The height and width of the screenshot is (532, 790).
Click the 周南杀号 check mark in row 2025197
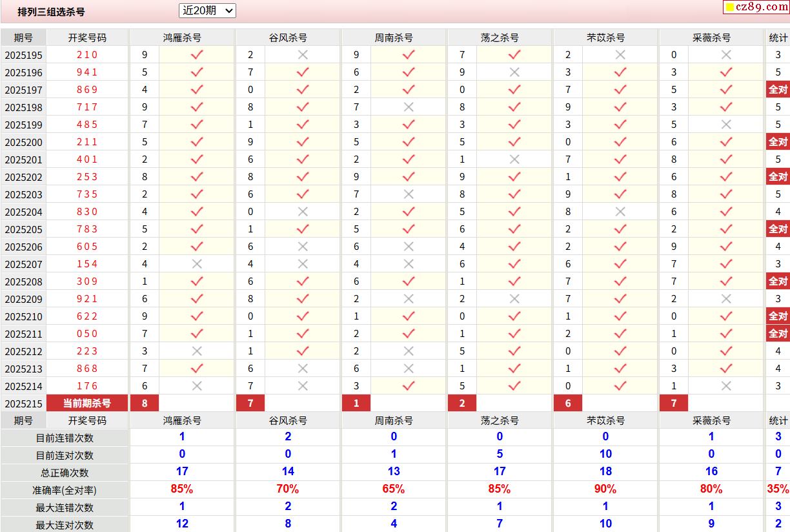[x=409, y=90]
